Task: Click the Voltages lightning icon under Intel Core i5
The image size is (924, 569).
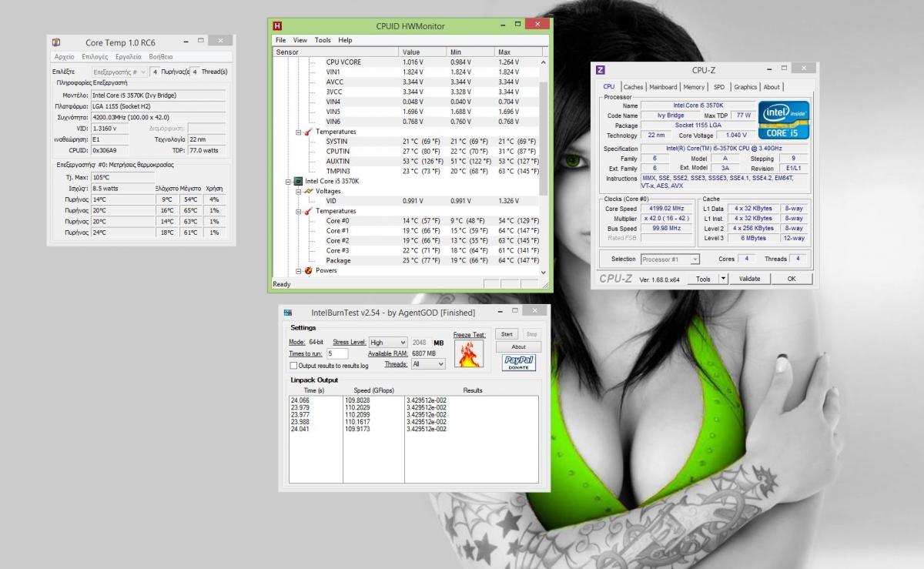Action: coord(308,191)
